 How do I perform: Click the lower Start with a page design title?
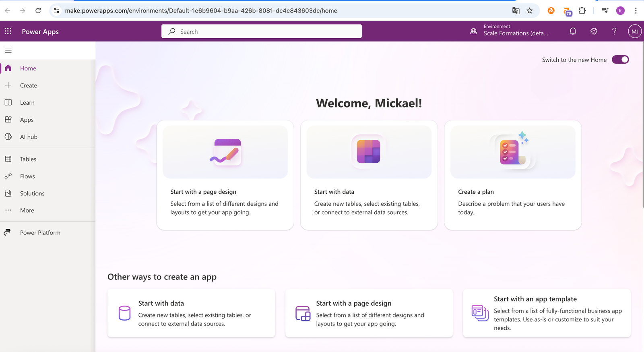(354, 303)
